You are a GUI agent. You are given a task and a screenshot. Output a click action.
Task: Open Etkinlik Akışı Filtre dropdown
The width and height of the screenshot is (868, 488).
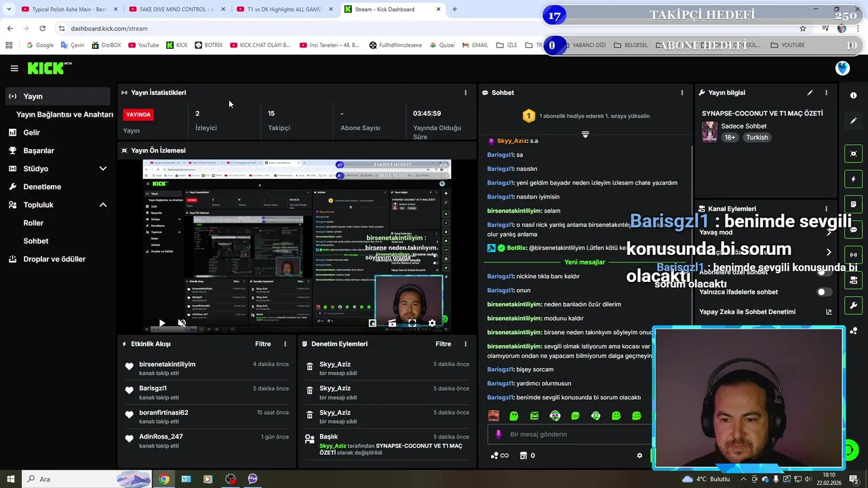[x=263, y=344]
